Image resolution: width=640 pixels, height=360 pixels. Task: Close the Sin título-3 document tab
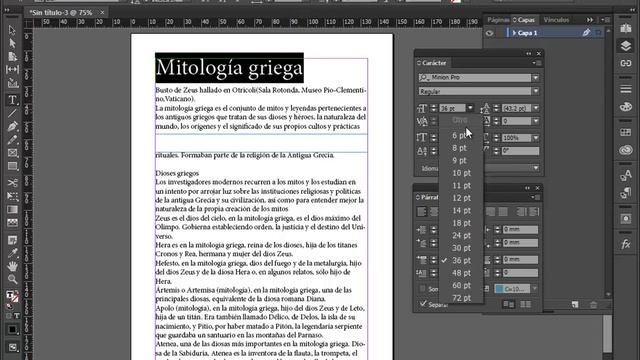coord(102,13)
